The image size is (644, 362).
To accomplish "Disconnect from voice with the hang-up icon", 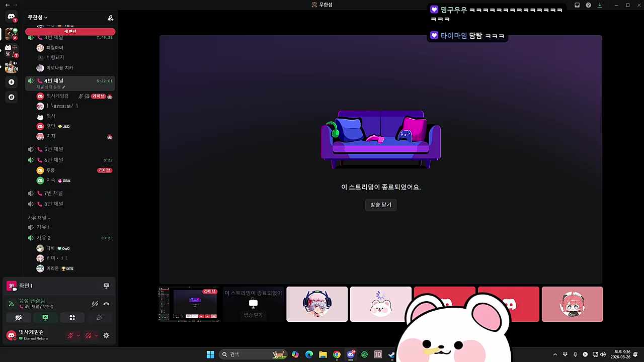I will (x=106, y=304).
